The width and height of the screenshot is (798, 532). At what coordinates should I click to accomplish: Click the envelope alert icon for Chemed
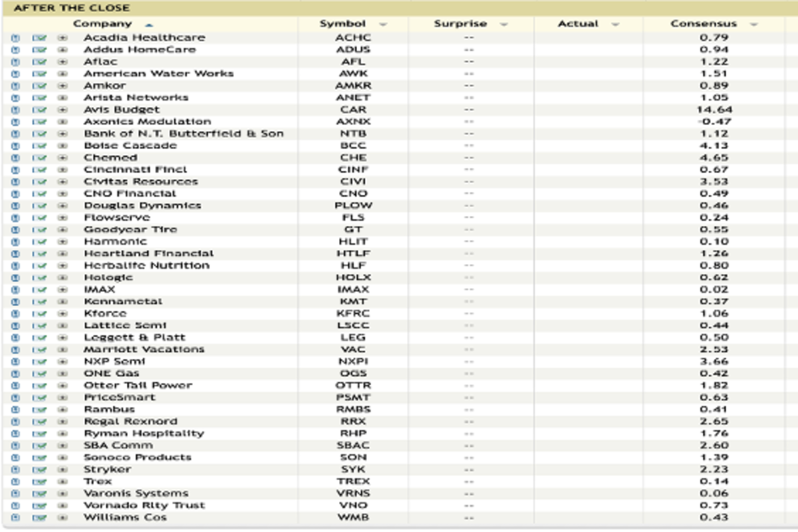pyautogui.click(x=39, y=158)
